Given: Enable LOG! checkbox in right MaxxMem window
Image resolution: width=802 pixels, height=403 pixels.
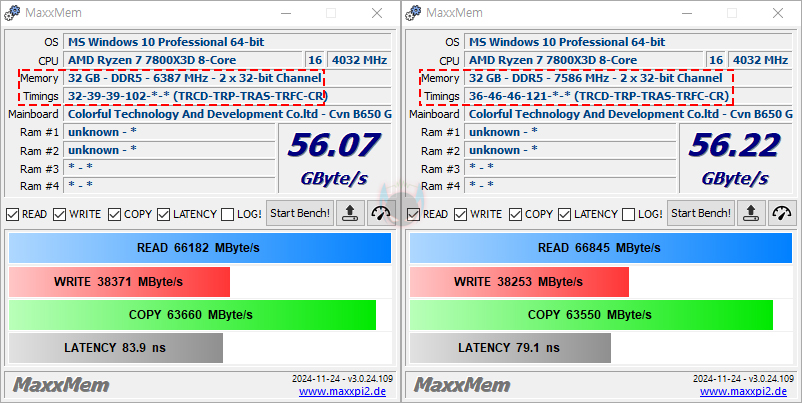Looking at the screenshot, I should [x=629, y=214].
